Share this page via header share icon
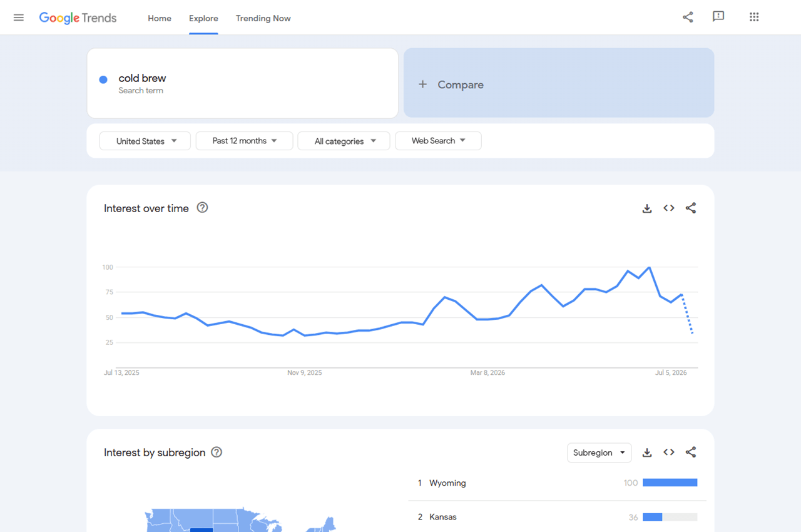This screenshot has width=801, height=532. pyautogui.click(x=688, y=18)
